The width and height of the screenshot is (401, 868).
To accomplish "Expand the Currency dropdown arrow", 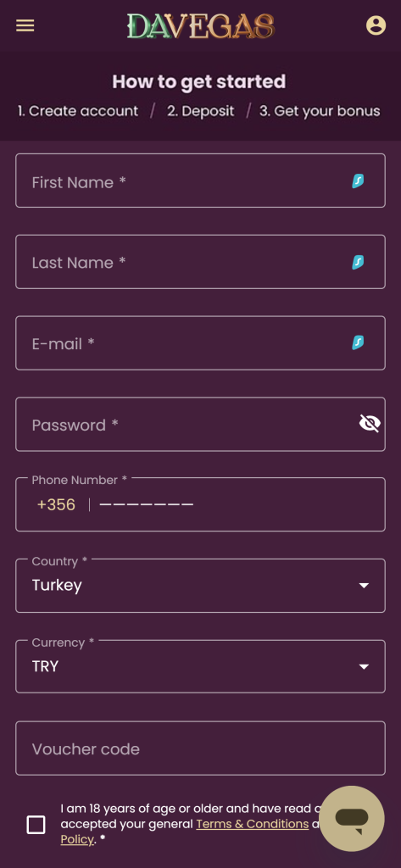I will (x=364, y=666).
